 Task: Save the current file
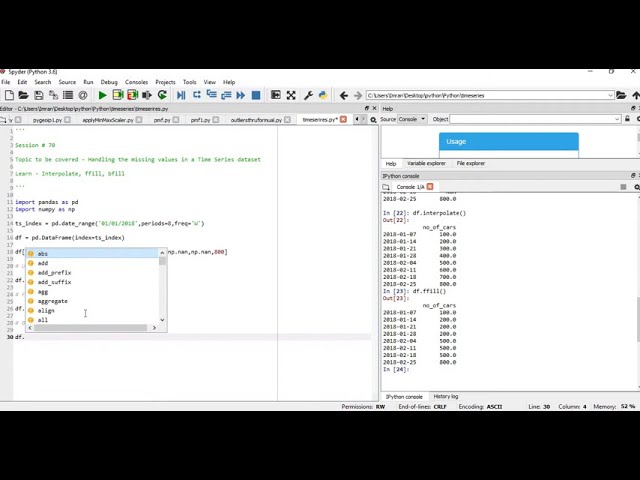point(39,95)
